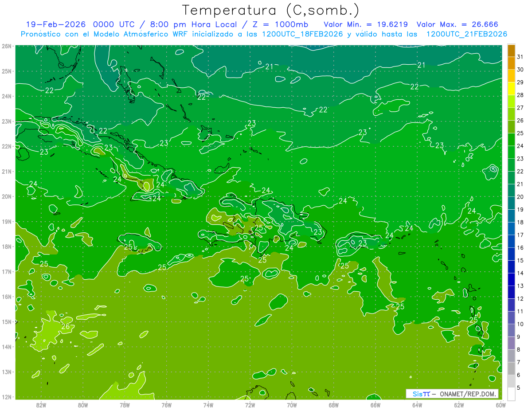This screenshot has height=411, width=532.
Task: Click the longitude axis label "62W"
Action: pos(459,405)
